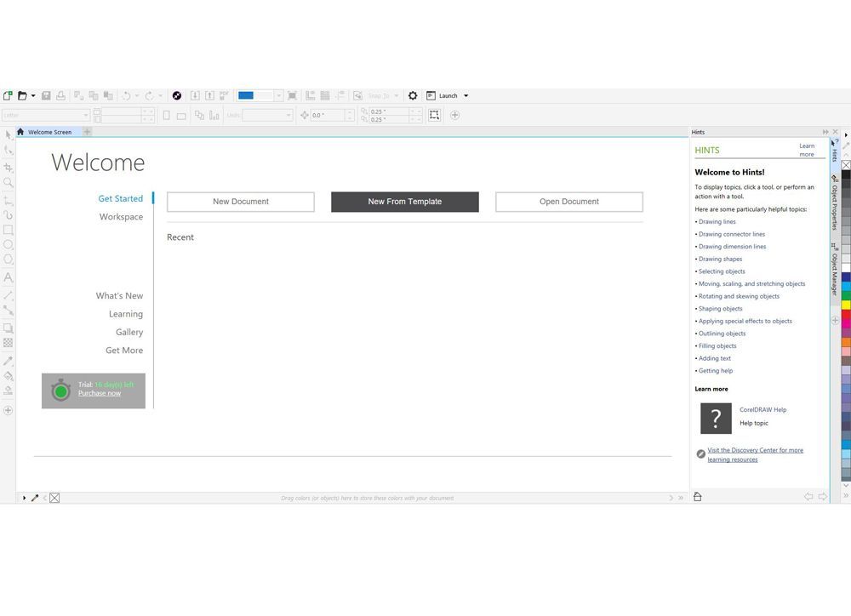Click the eyedropper icon in document palette
851x616 pixels.
pyautogui.click(x=35, y=498)
